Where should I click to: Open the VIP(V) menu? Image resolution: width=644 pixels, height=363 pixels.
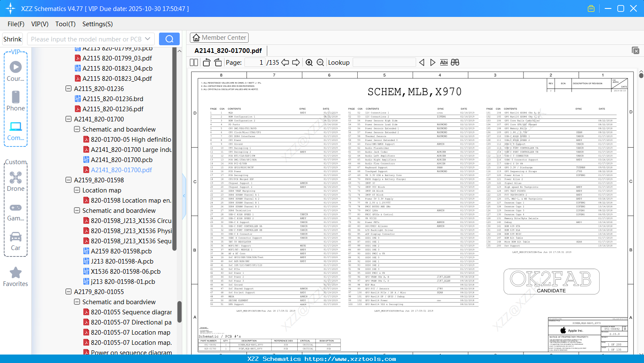[x=40, y=24]
